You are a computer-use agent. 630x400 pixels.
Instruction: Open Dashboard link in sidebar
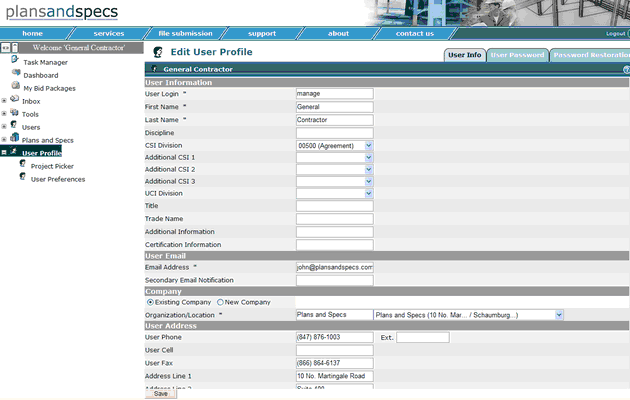(41, 75)
